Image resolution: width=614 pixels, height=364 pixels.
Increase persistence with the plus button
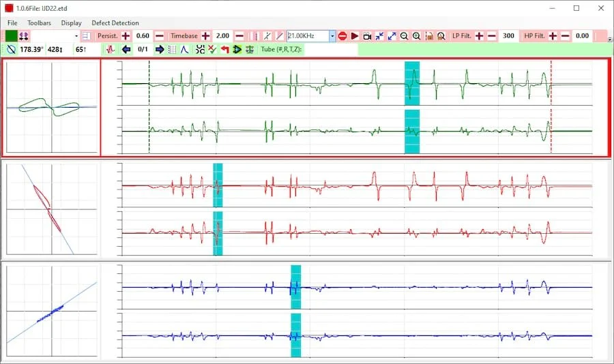tap(126, 36)
